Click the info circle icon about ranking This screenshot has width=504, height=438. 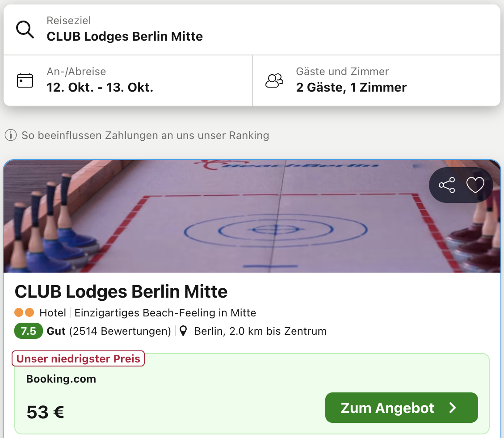point(11,135)
